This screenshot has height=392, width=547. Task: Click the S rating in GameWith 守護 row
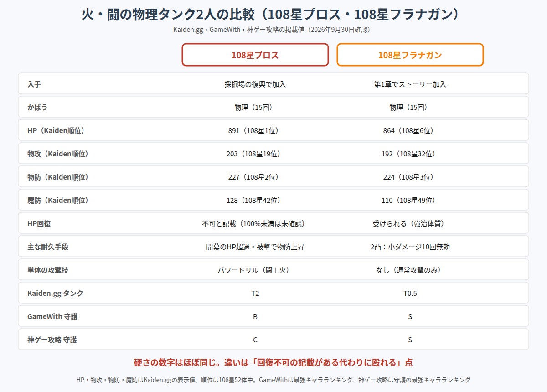(x=410, y=317)
